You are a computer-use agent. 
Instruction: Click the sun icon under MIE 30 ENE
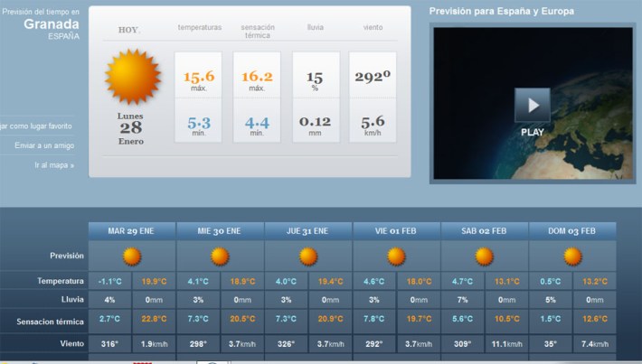pyautogui.click(x=220, y=257)
